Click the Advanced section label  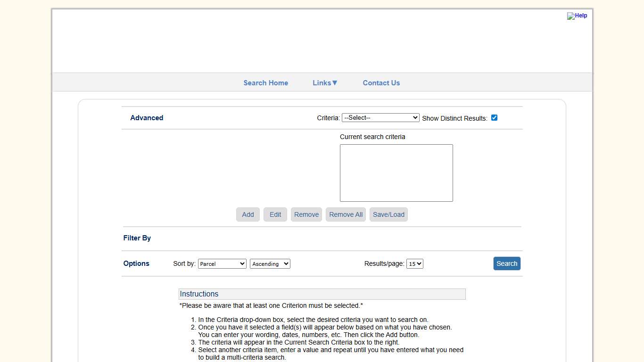tap(147, 118)
